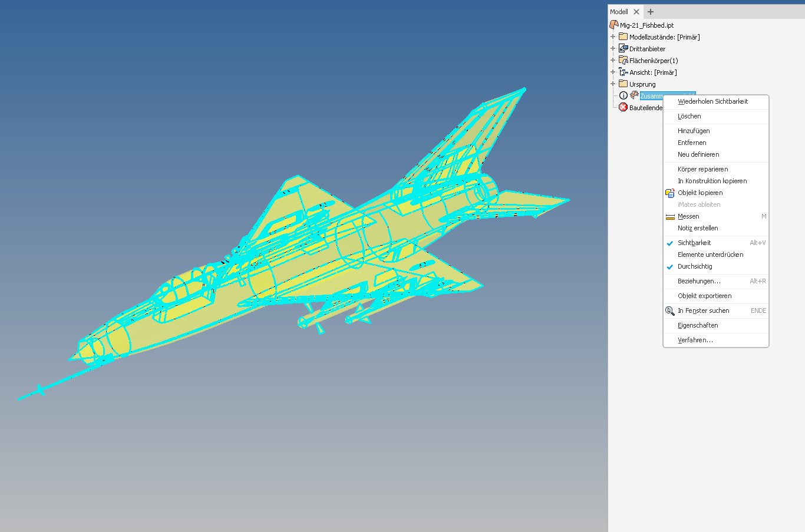Click the Drittanbieter third-party icon
The height and width of the screenshot is (532, 805).
pyautogui.click(x=623, y=48)
